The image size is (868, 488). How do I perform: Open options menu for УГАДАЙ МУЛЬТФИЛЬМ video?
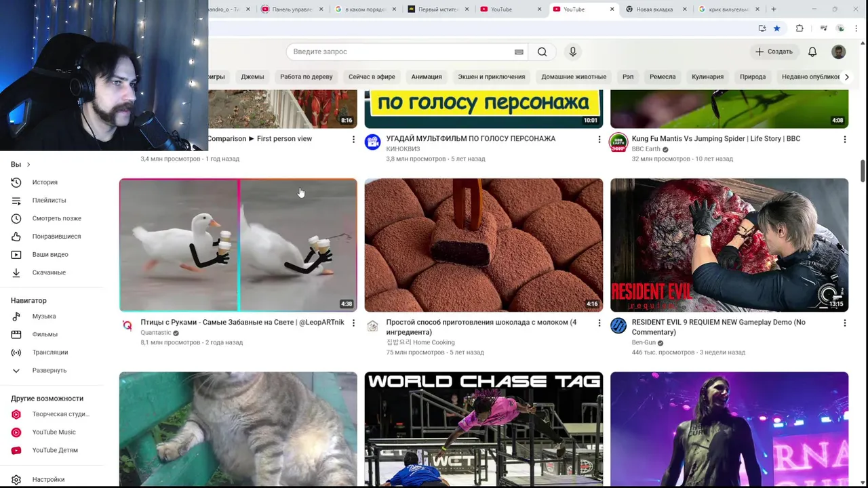[599, 139]
